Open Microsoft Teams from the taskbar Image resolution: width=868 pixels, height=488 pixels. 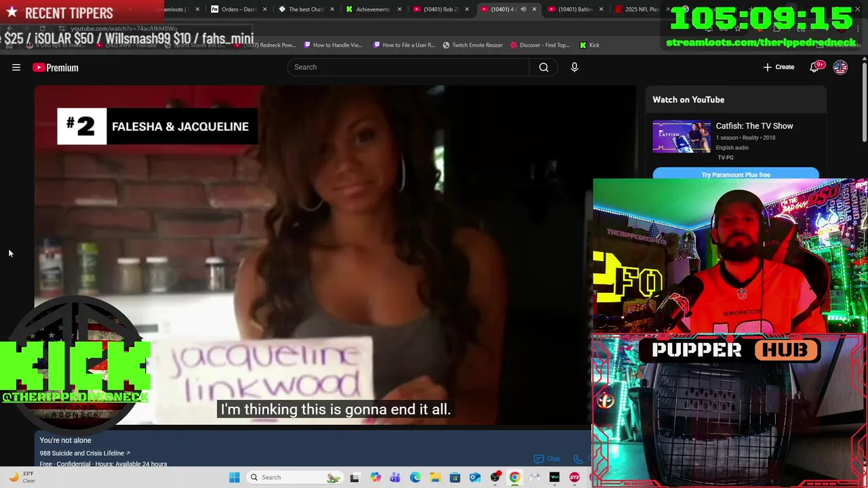[395, 477]
